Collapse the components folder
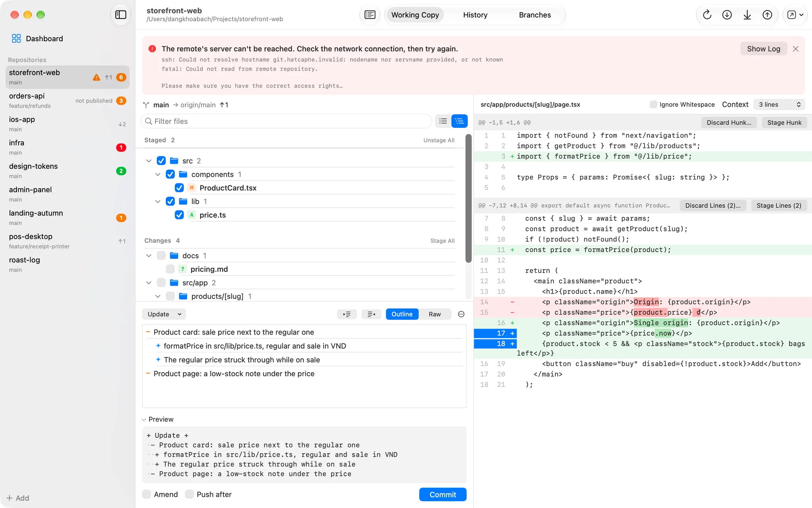Viewport: 812px width, 508px height. tap(158, 174)
